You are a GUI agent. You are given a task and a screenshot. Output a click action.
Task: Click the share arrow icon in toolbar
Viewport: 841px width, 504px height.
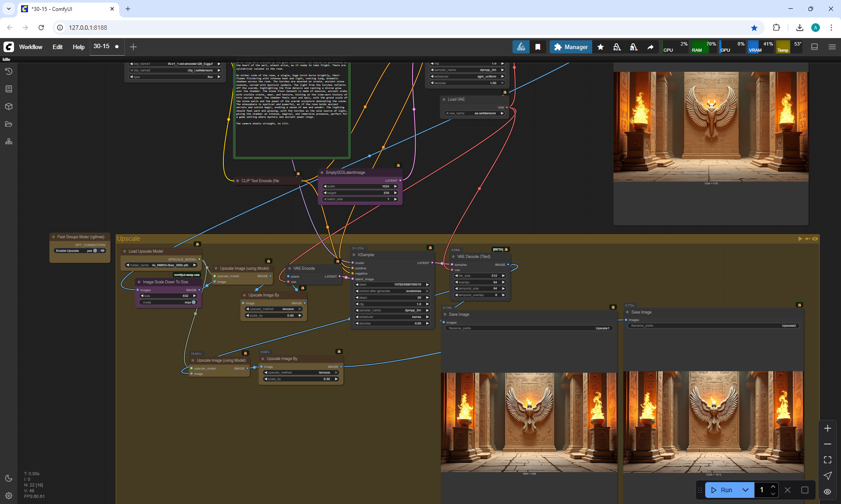click(650, 47)
